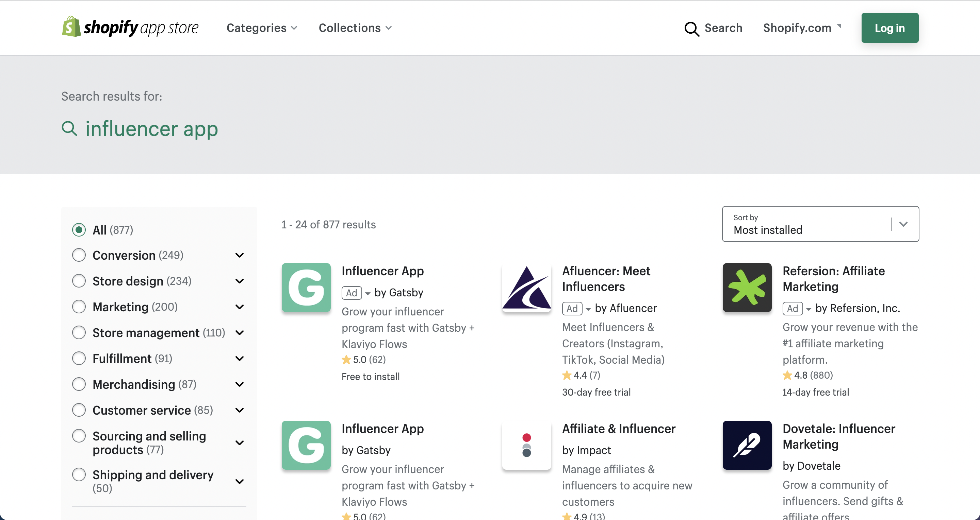Open Refersion: Affiliate Marketing app title
The height and width of the screenshot is (520, 980).
coord(833,279)
